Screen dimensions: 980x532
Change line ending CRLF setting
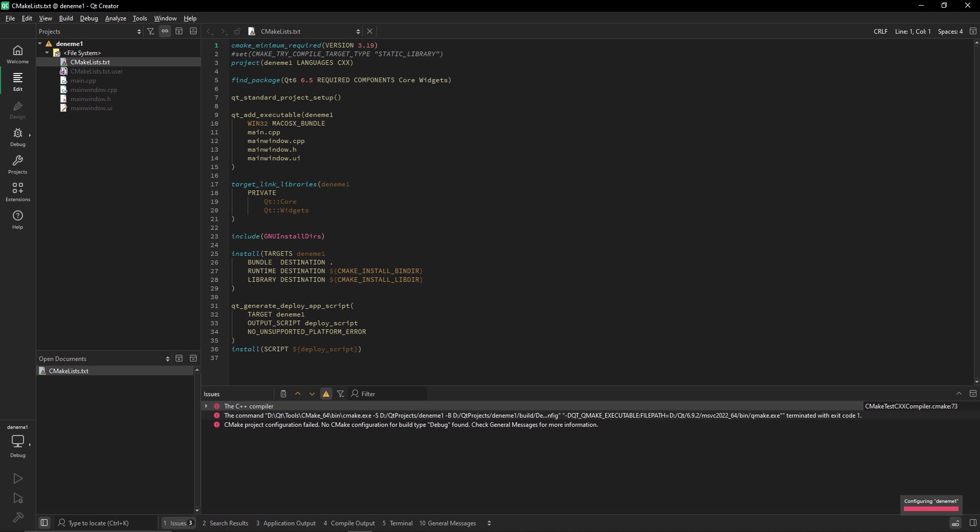880,31
